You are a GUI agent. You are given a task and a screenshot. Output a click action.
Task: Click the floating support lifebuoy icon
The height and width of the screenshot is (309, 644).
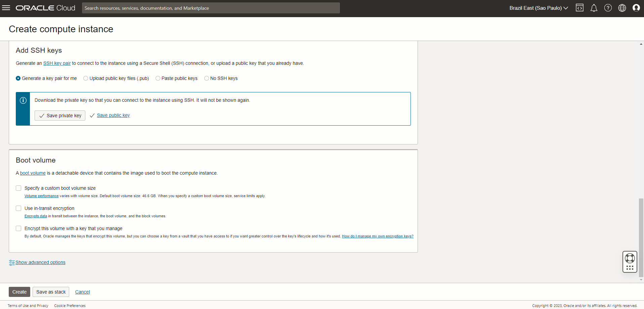(x=630, y=258)
